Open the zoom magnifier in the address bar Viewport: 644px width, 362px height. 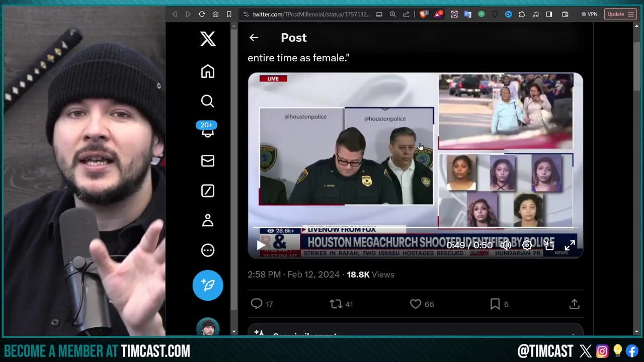click(x=392, y=14)
